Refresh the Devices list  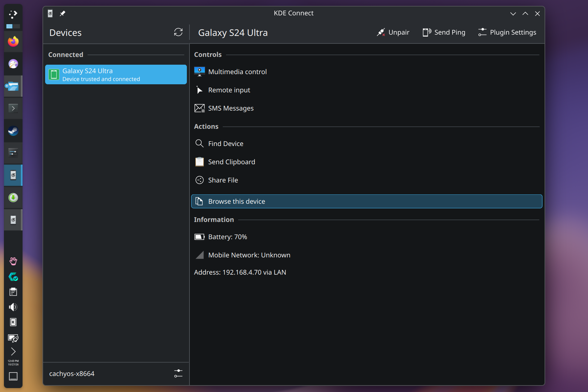pyautogui.click(x=178, y=32)
